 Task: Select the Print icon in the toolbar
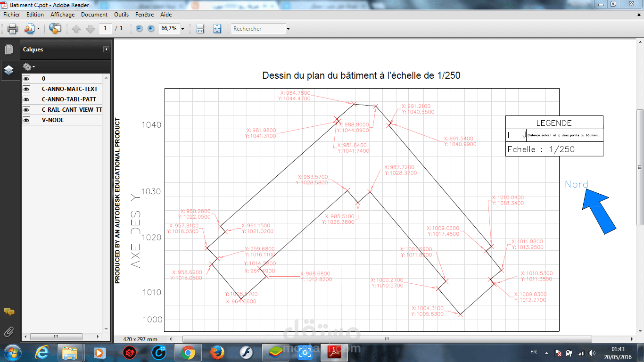coord(11,29)
